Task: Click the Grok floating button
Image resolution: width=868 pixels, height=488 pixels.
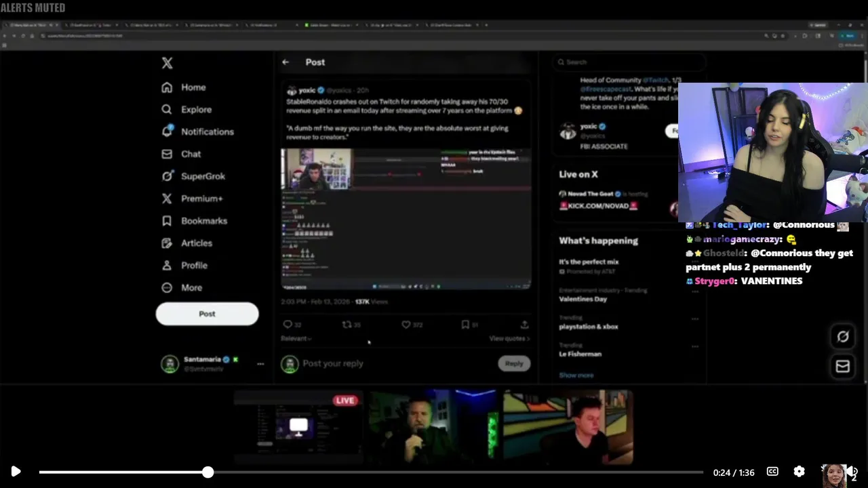Action: pos(842,336)
